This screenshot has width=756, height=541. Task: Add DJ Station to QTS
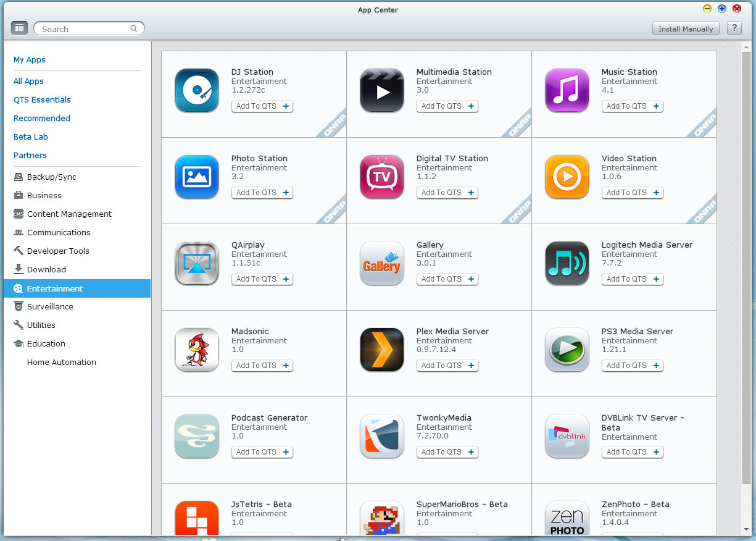click(262, 106)
